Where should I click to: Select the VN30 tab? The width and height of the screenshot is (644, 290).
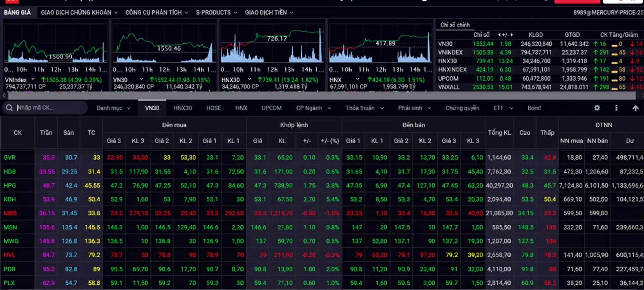[x=152, y=108]
